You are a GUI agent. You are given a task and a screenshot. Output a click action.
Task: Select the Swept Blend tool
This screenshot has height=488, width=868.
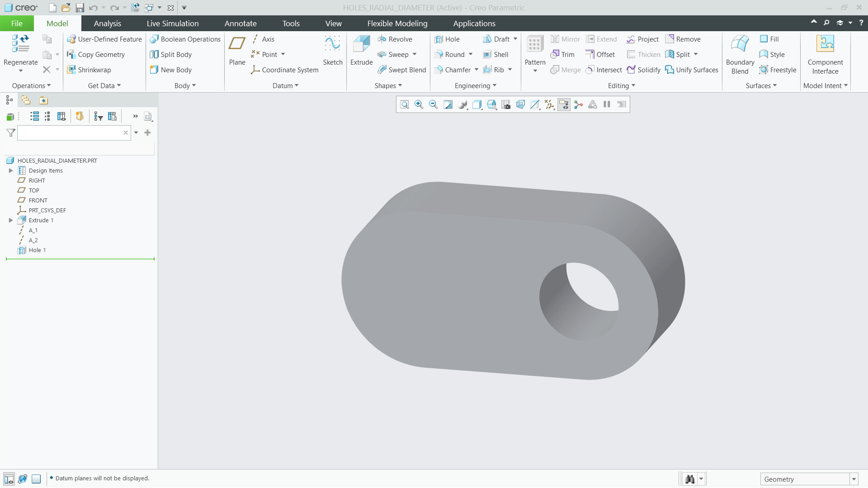pyautogui.click(x=402, y=70)
